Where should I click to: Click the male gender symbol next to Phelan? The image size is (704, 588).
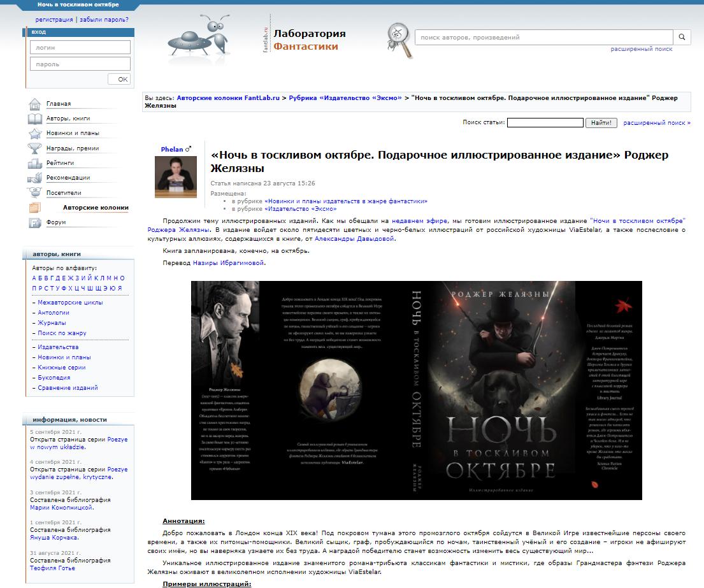[x=188, y=149]
